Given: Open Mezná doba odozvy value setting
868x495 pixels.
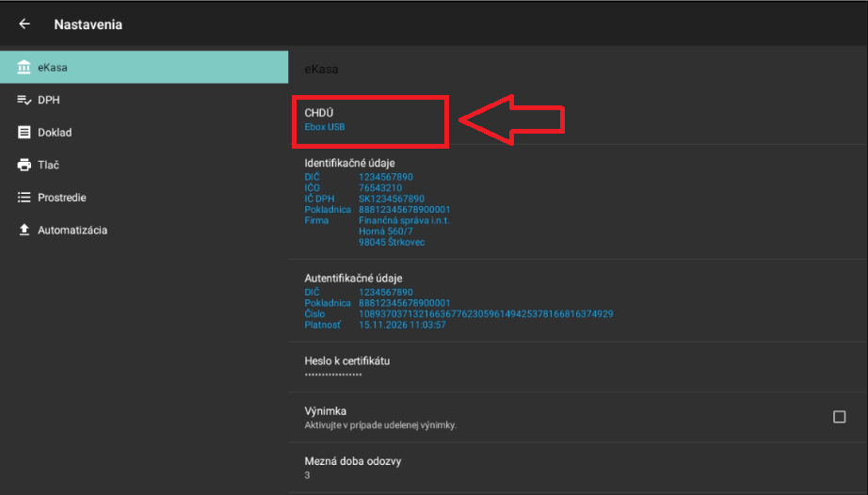Looking at the screenshot, I should pyautogui.click(x=576, y=468).
